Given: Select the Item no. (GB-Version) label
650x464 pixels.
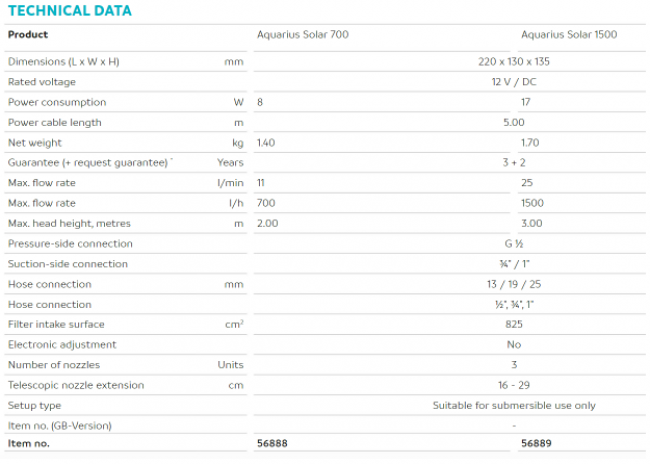Looking at the screenshot, I should point(60,426).
